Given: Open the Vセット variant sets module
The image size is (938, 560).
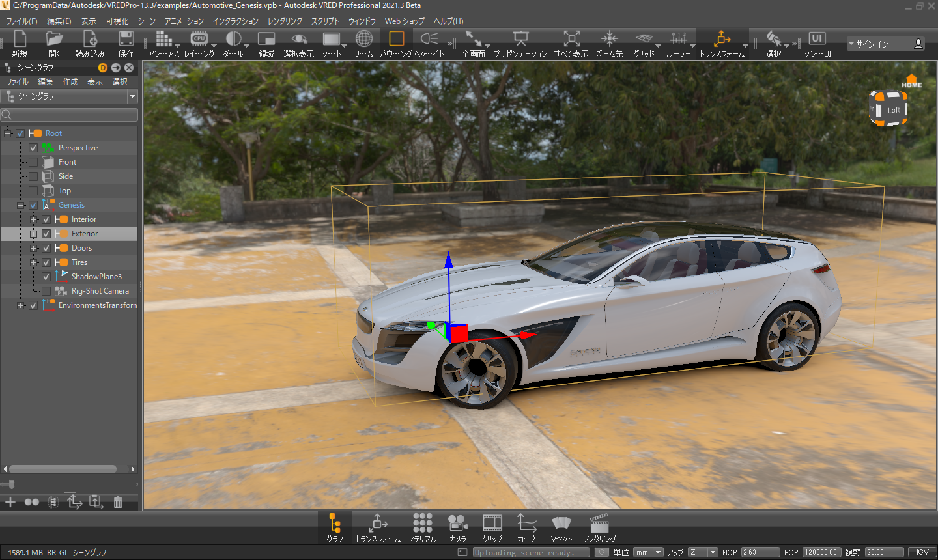Looking at the screenshot, I should point(561,528).
